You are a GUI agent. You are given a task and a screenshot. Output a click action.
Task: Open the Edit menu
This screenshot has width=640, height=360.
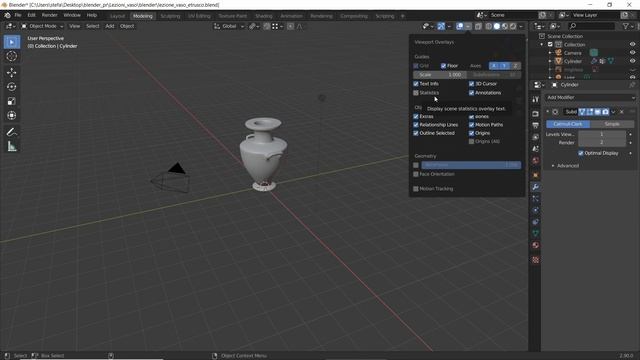coord(31,16)
